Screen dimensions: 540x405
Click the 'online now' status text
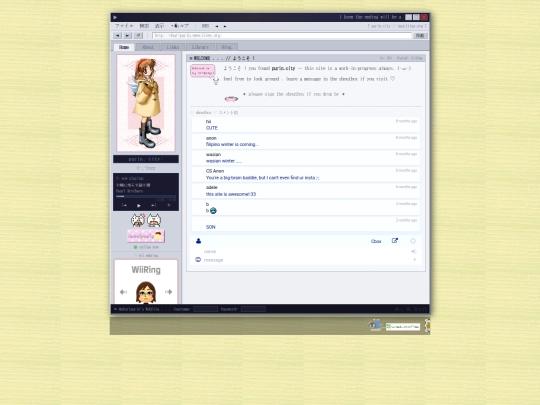[148, 247]
